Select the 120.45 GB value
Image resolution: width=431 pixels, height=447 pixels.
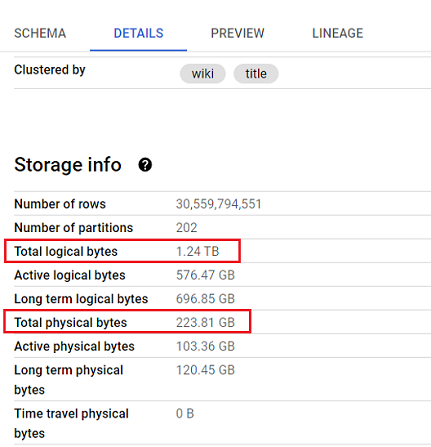(x=205, y=370)
